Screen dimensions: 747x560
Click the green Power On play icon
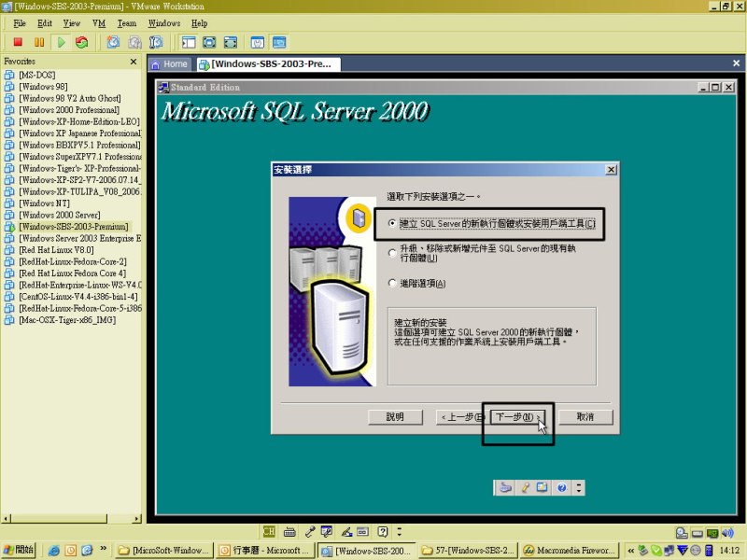point(61,42)
